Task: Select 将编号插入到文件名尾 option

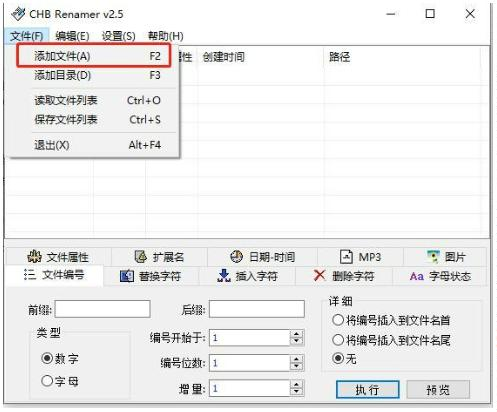Action: pyautogui.click(x=338, y=340)
